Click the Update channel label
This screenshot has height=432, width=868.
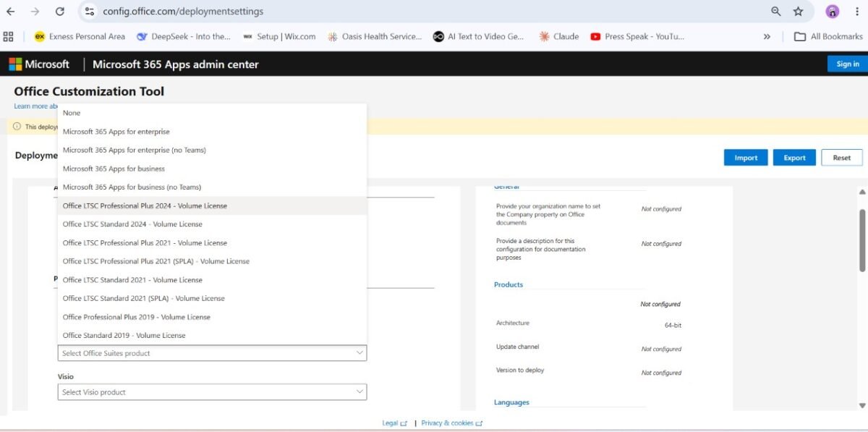(518, 347)
